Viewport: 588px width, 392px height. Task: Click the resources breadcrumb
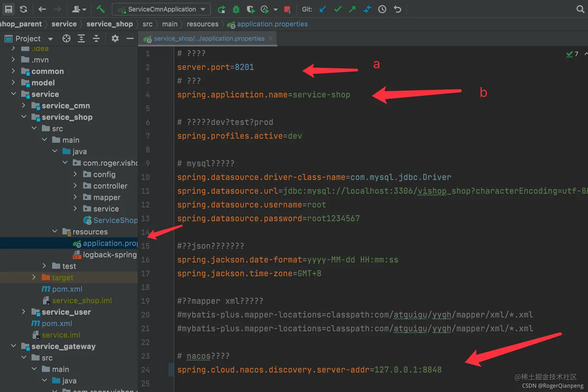click(x=203, y=24)
